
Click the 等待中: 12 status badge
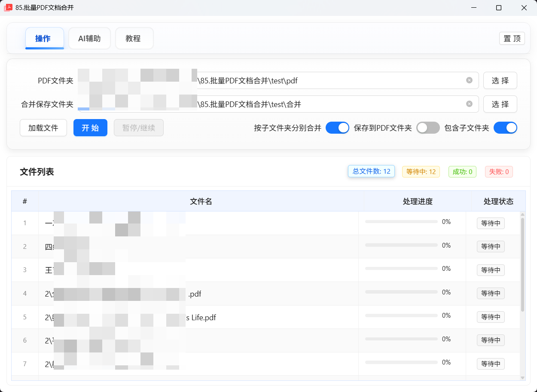421,171
